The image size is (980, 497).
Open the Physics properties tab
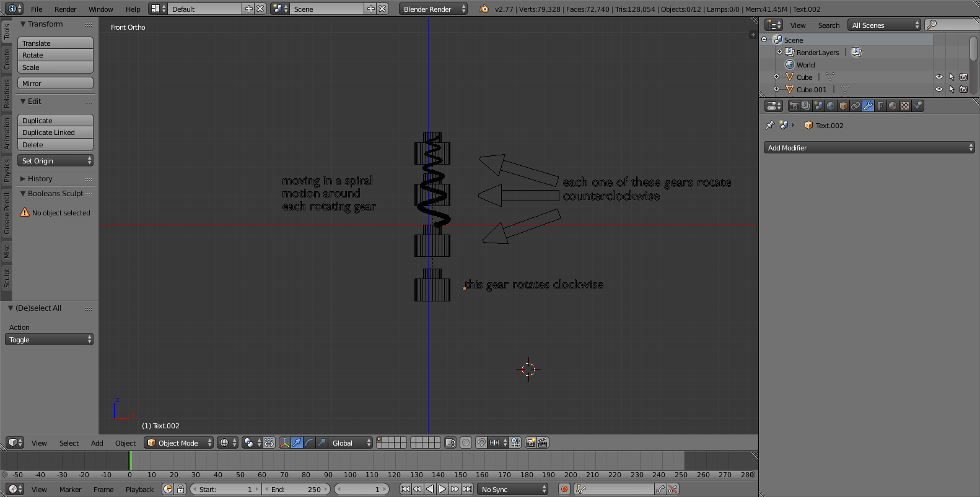917,106
